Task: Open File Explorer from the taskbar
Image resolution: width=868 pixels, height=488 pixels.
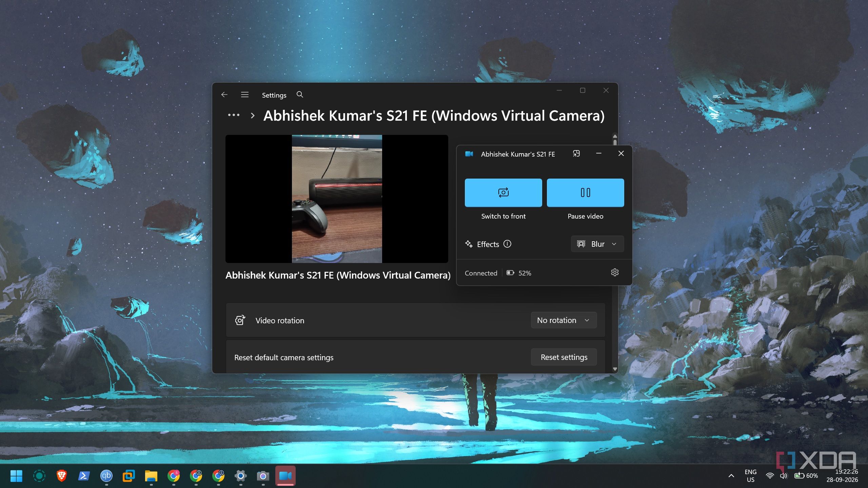Action: click(x=151, y=476)
